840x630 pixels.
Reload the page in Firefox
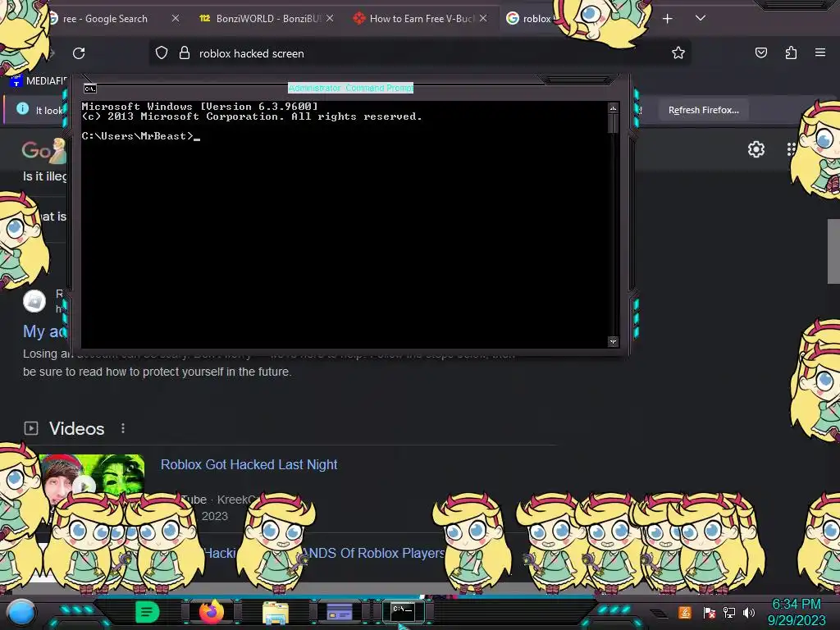point(79,53)
